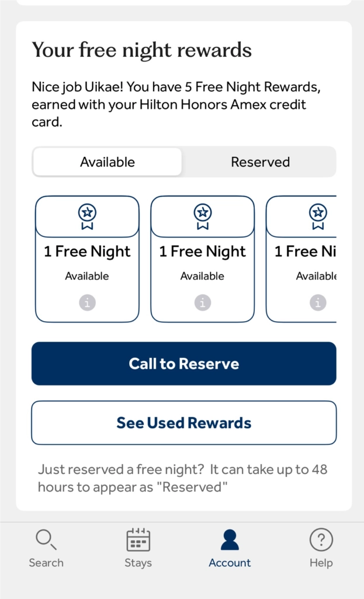This screenshot has height=599, width=364.
Task: Tap info icon on third Free Night card
Action: coord(318,302)
